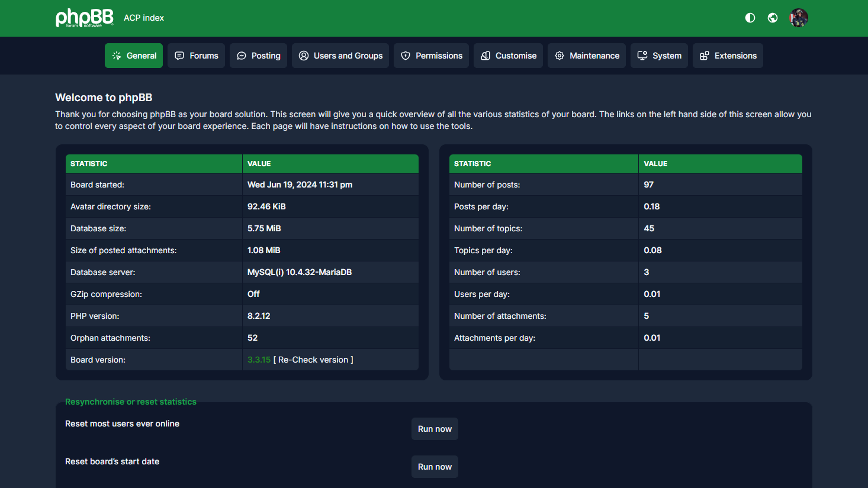Click the Extensions puzzle icon
The image size is (868, 488).
click(705, 56)
